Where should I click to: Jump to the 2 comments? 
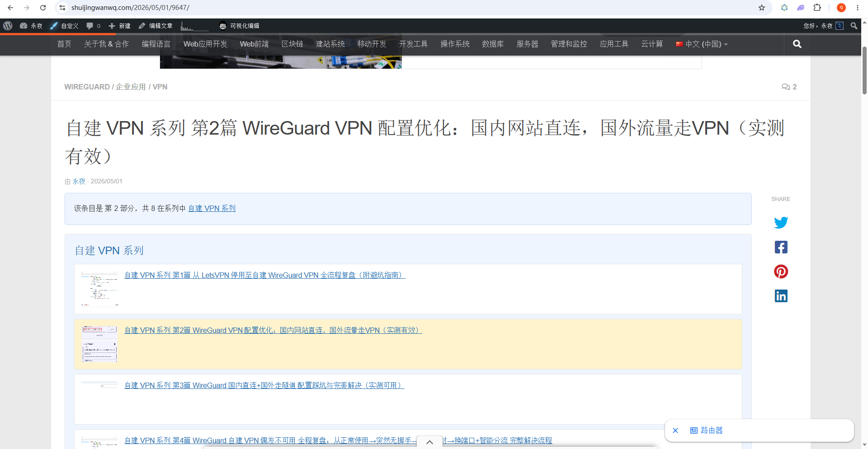tap(789, 87)
